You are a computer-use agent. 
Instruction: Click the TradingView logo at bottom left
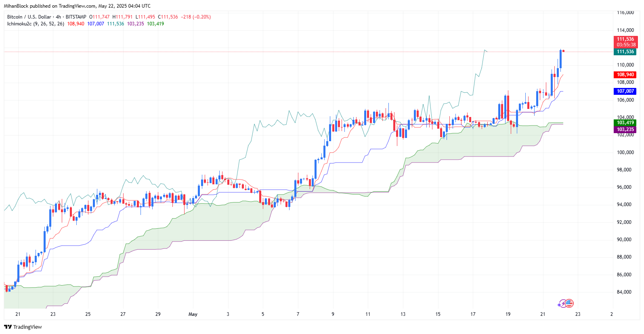(23, 327)
